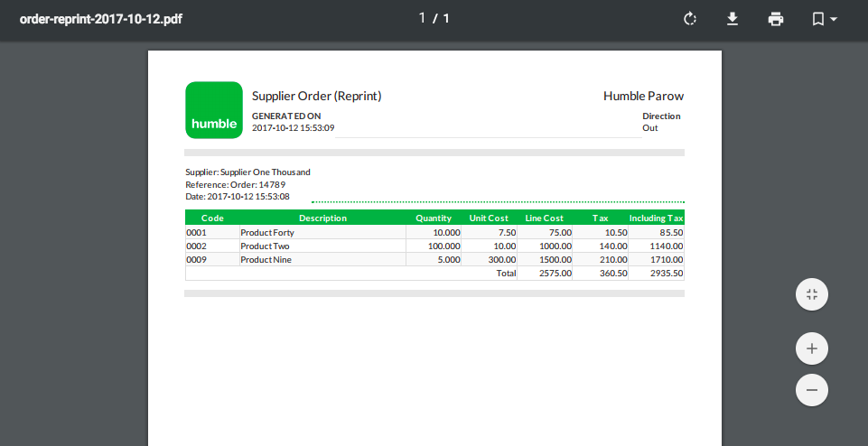Click the file name order-reprint-2017-10-12.pdf

pos(101,19)
